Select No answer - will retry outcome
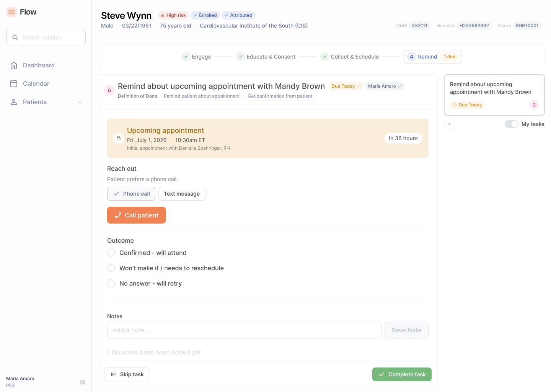 (x=111, y=283)
